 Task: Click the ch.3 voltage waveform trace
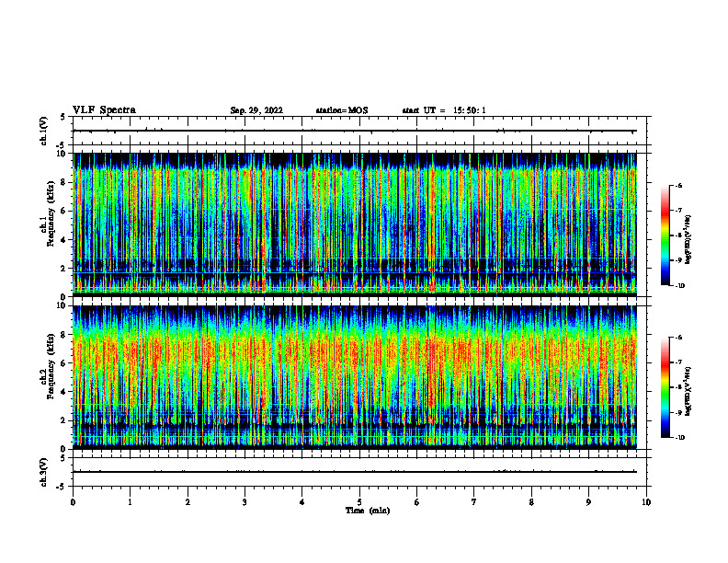point(355,472)
